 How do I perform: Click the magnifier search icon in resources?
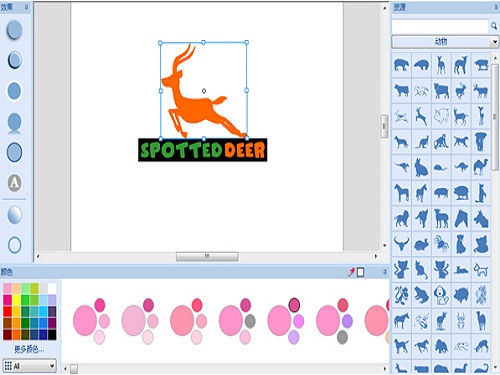494,26
